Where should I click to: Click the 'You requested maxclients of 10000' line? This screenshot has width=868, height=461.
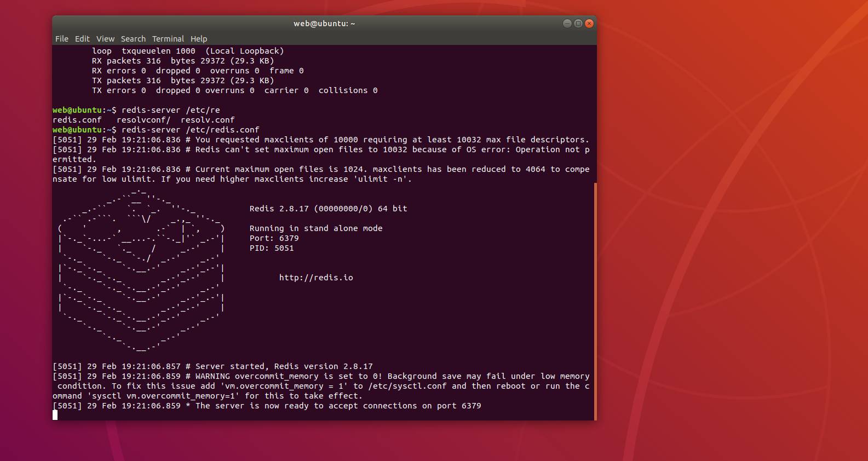click(x=321, y=140)
